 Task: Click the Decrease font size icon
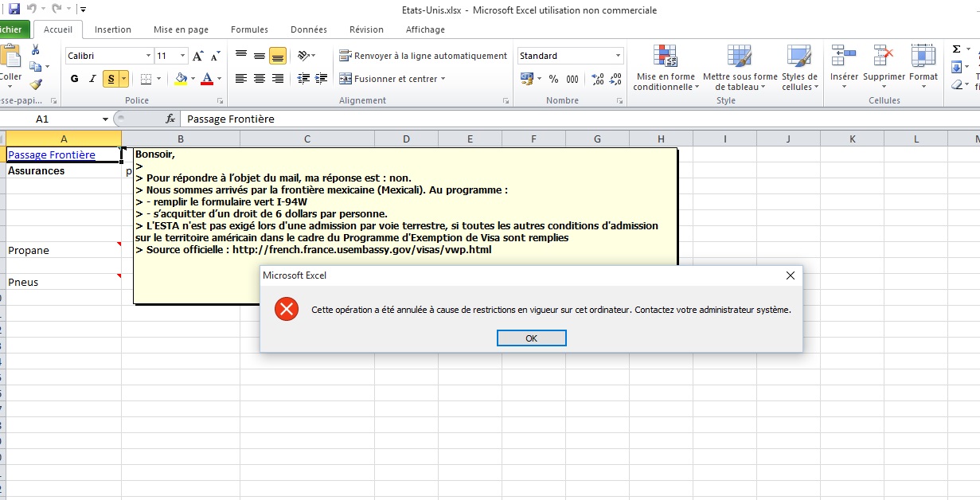coord(216,56)
